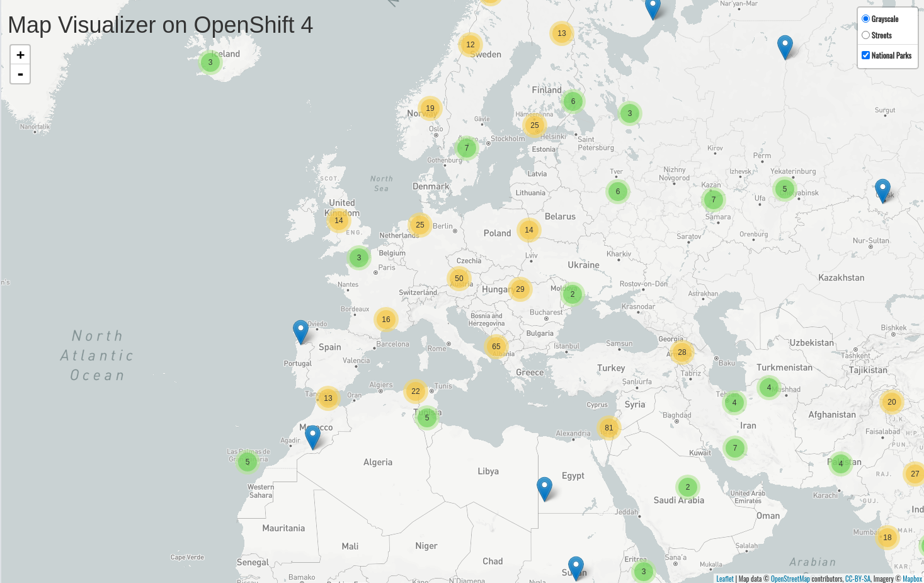This screenshot has width=924, height=583.
Task: Click the 65 cluster near Albania
Action: (496, 347)
